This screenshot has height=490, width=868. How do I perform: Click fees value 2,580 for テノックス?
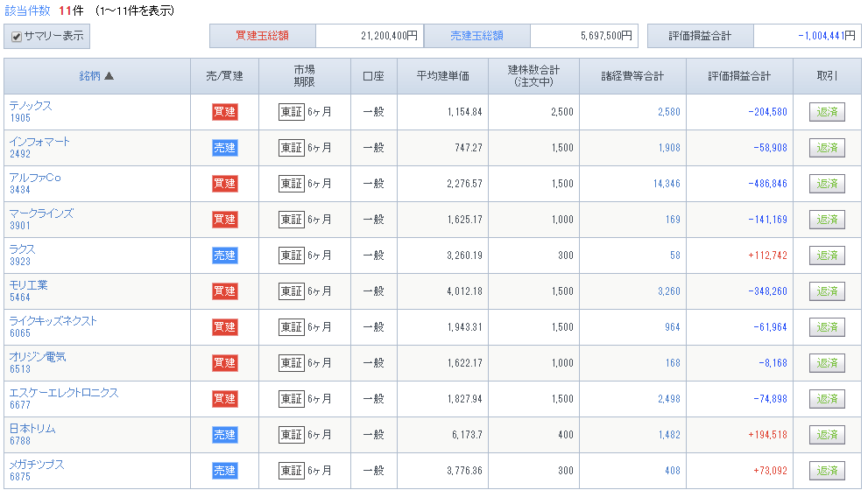click(668, 112)
